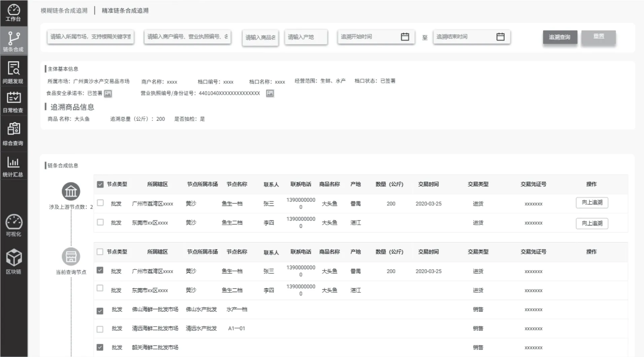The height and width of the screenshot is (357, 644).
Task: Click the 追溯查询 button
Action: coord(560,37)
